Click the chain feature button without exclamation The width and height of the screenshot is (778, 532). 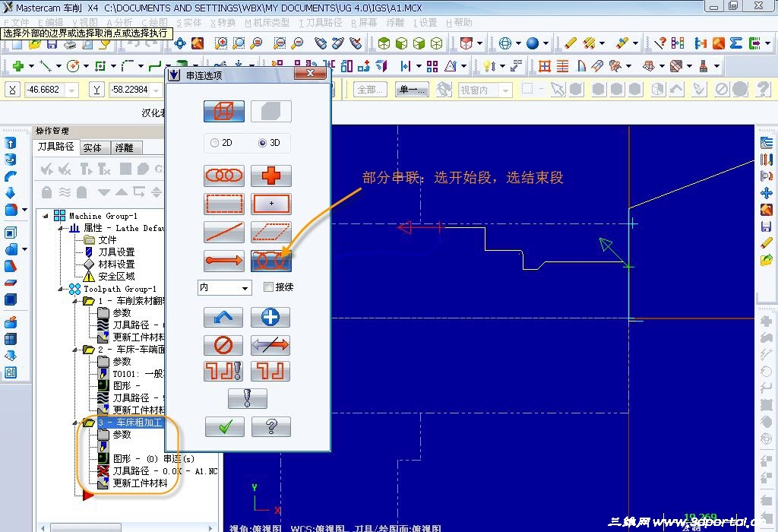coord(270,371)
